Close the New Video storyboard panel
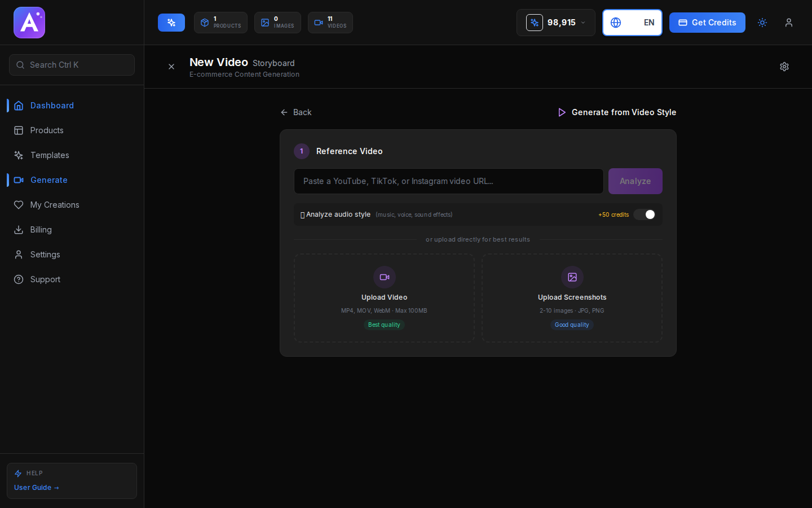The height and width of the screenshot is (508, 812). 171,67
